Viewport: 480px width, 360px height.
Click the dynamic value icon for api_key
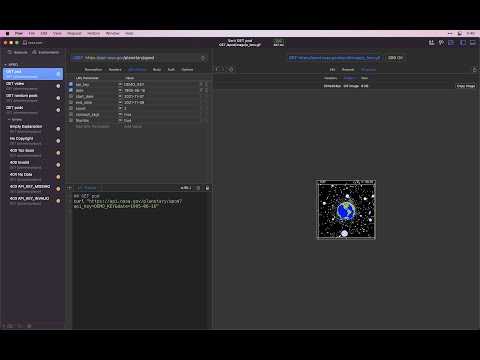(120, 84)
